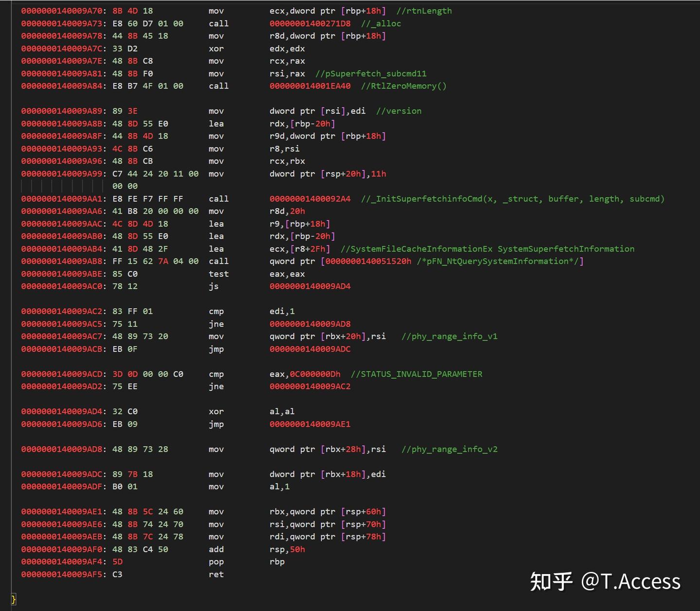Viewport: 700px width, 611px height.
Task: Click the //phy_range_info_v2 comment
Action: pos(450,449)
